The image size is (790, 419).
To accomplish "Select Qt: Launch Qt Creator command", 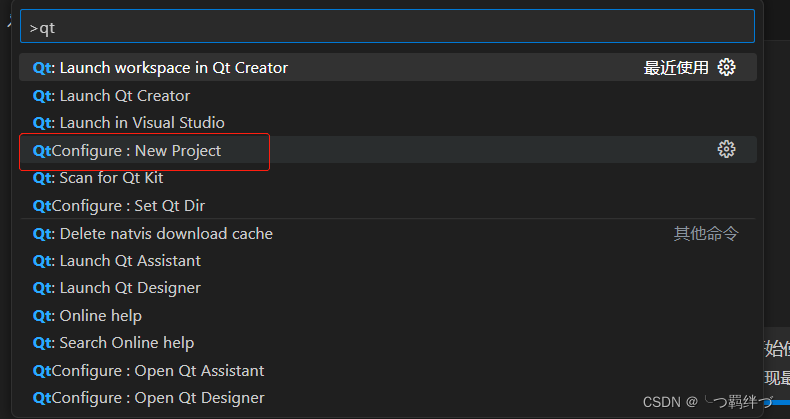I will point(387,95).
